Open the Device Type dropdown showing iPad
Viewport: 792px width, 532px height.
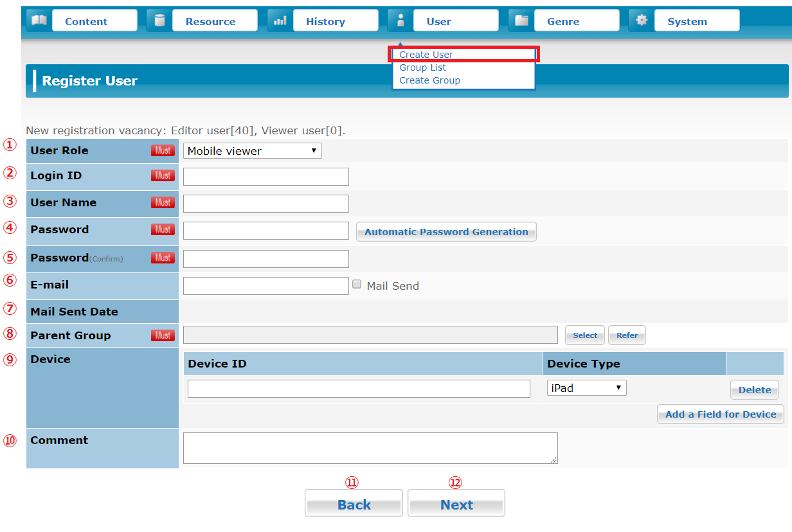[586, 387]
